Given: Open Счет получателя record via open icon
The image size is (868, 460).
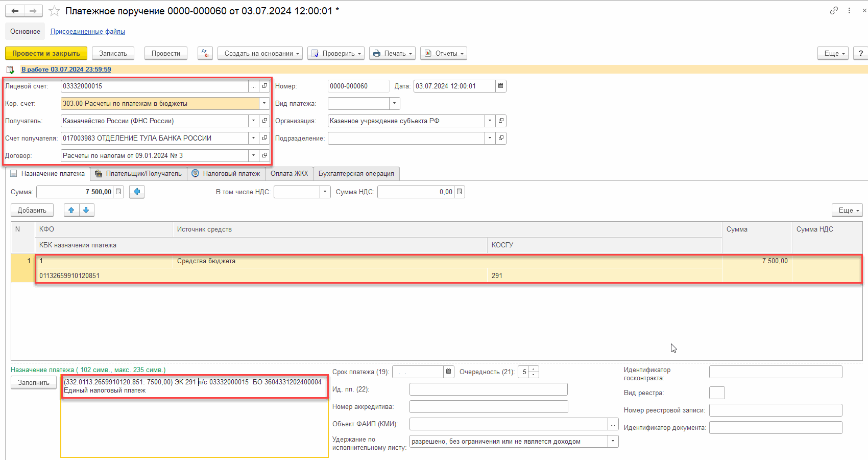Looking at the screenshot, I should [264, 138].
